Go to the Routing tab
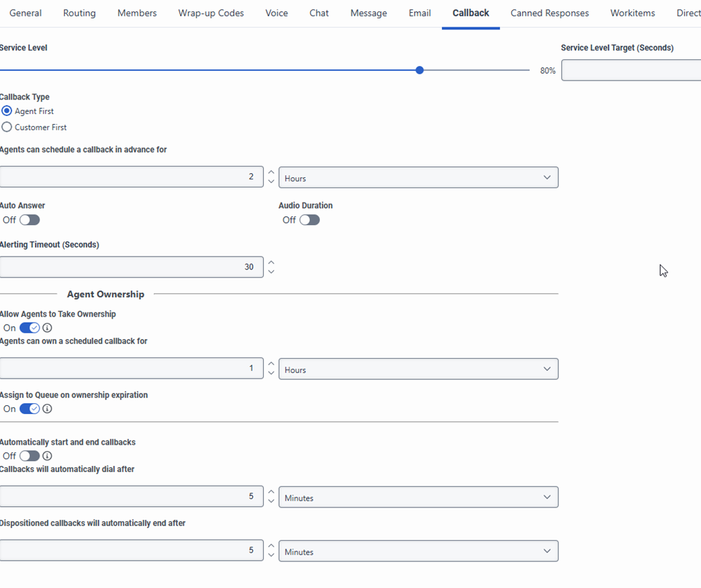This screenshot has width=701, height=588. pos(79,13)
